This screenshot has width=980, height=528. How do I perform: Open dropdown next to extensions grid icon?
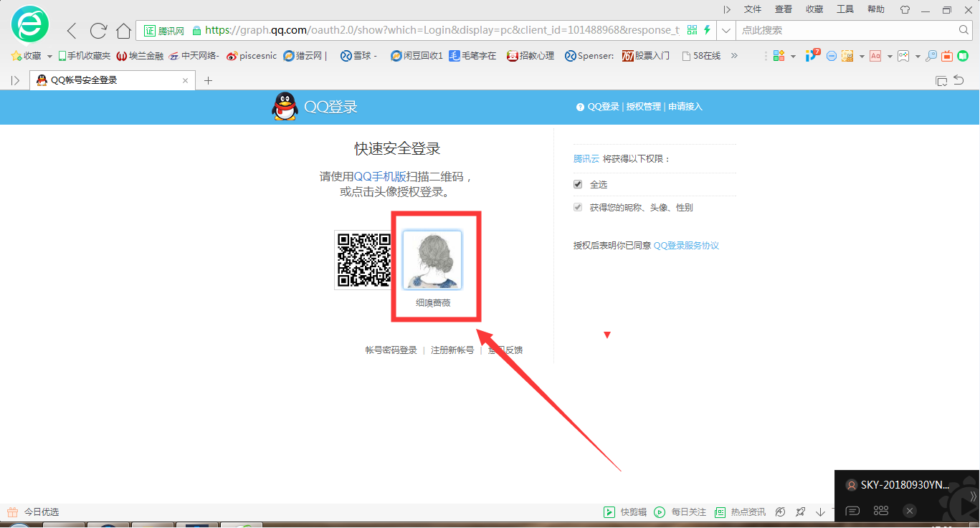[x=794, y=56]
